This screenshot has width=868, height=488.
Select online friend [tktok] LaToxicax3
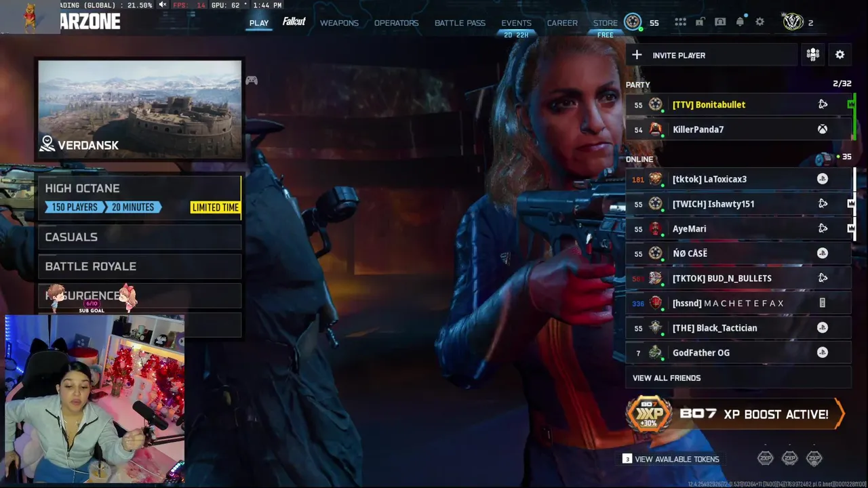tap(738, 179)
